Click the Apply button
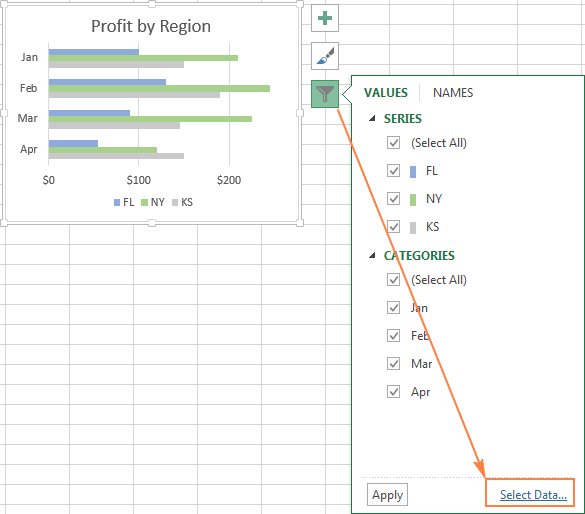585x514 pixels. click(387, 495)
